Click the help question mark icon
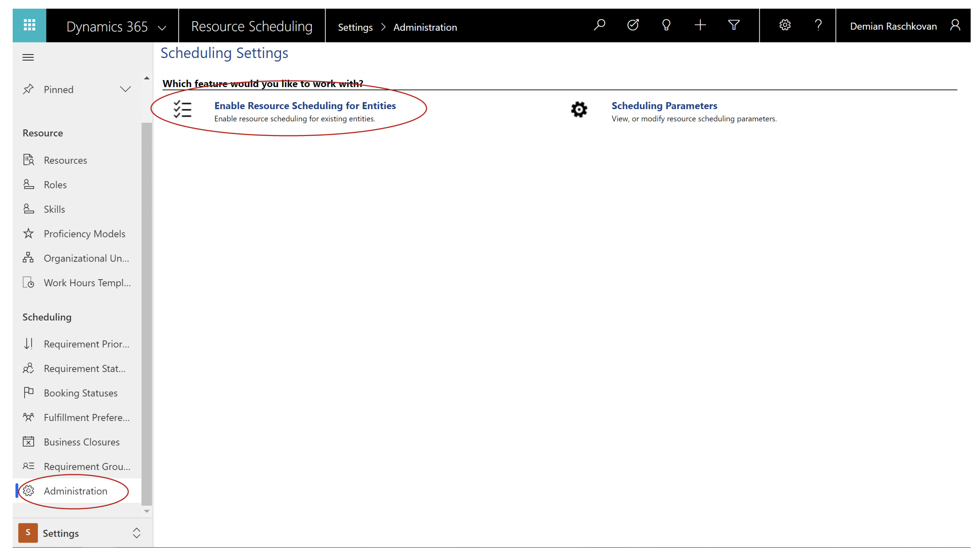980x555 pixels. click(818, 26)
